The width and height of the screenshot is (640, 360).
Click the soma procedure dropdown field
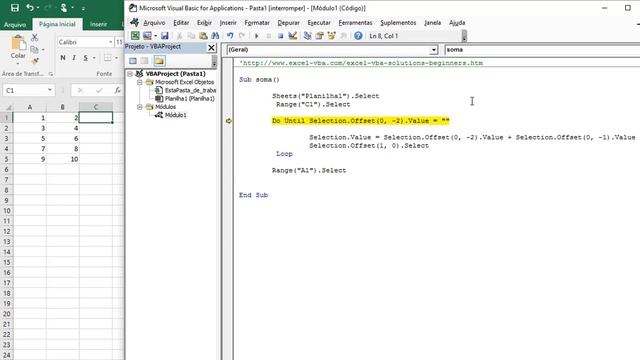pyautogui.click(x=542, y=50)
